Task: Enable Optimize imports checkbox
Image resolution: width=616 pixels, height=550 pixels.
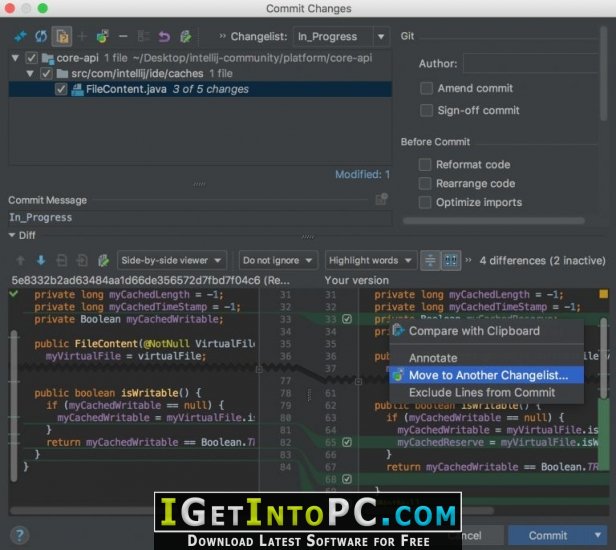Action: (425, 202)
